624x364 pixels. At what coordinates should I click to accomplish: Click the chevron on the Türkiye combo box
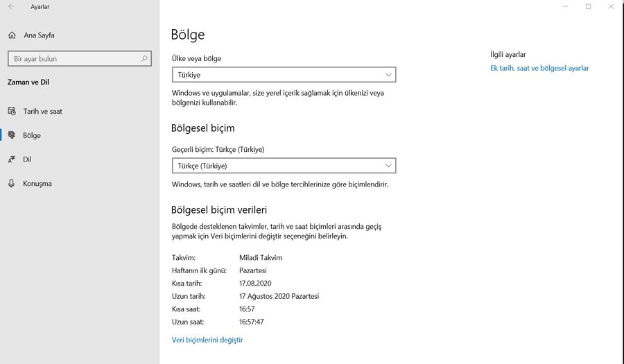(388, 75)
